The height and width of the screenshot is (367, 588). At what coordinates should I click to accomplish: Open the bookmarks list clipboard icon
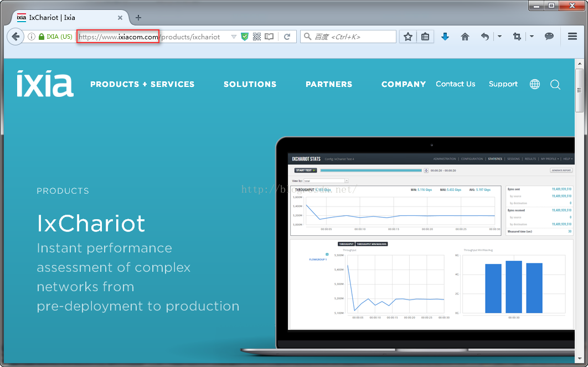(x=425, y=37)
